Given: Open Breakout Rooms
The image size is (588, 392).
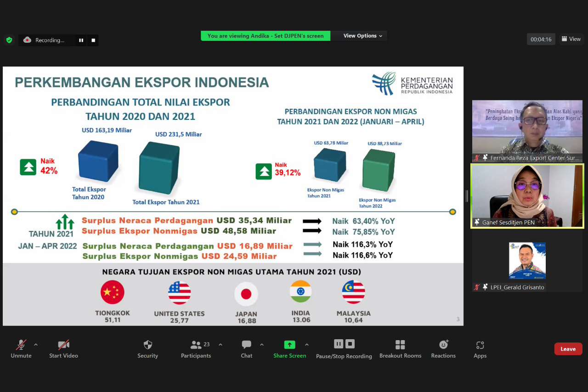Looking at the screenshot, I should pos(400,345).
